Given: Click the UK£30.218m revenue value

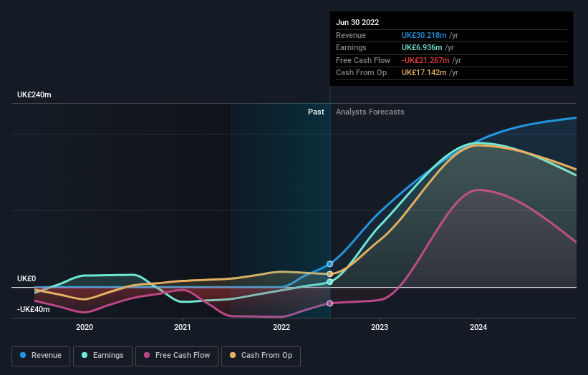Looking at the screenshot, I should (424, 35).
